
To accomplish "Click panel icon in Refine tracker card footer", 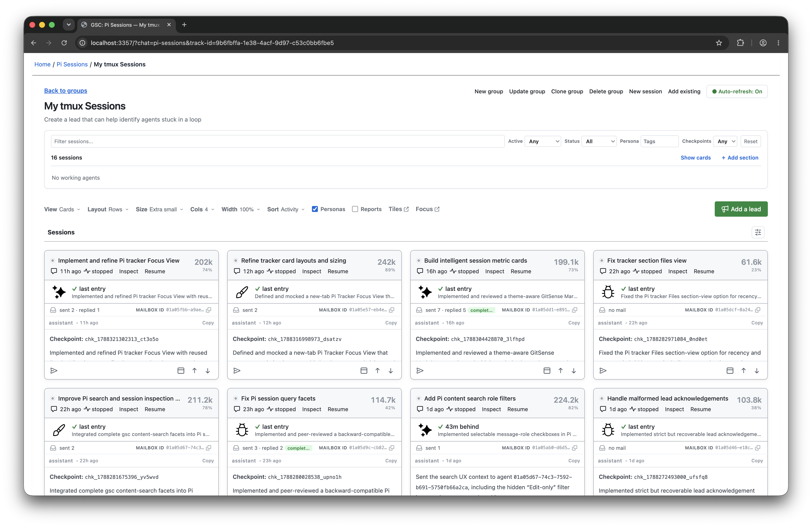I will point(364,371).
